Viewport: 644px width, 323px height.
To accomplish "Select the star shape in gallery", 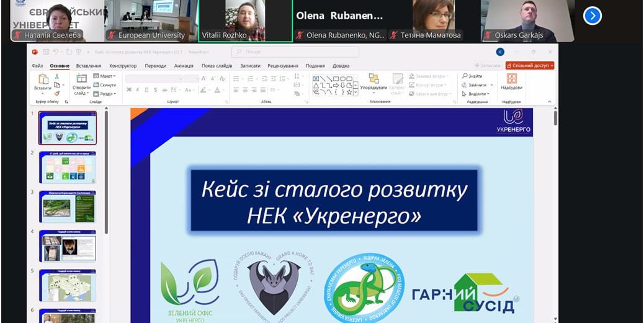I will pyautogui.click(x=349, y=92).
